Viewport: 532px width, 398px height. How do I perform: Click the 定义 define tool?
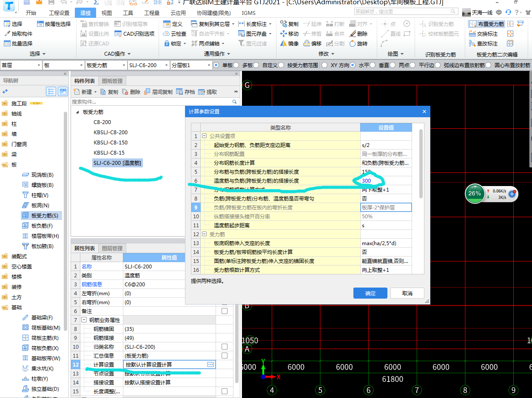[x=173, y=24]
